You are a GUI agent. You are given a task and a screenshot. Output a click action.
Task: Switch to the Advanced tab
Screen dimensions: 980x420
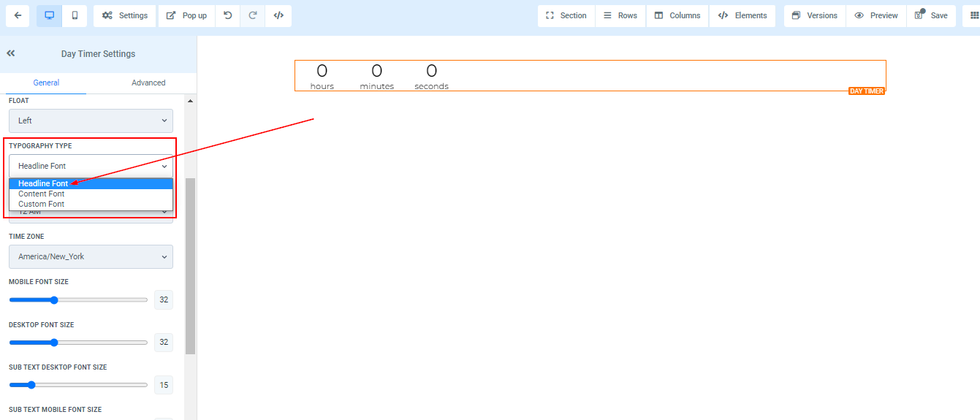pyautogui.click(x=148, y=83)
